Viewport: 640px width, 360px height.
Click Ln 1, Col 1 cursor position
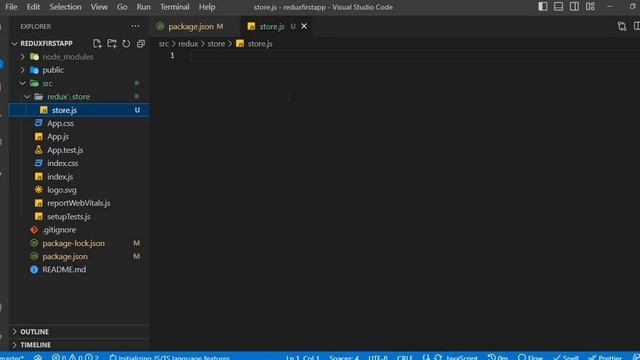tap(302, 357)
